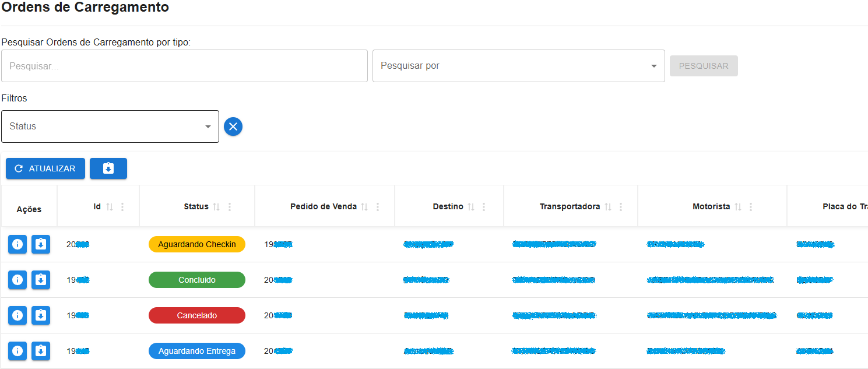
Task: Click the info icon on the Cancelado row
Action: click(17, 315)
